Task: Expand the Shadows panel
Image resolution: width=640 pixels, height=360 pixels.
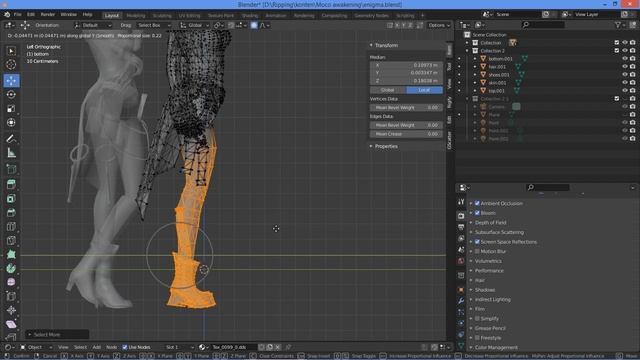Action: 485,290
